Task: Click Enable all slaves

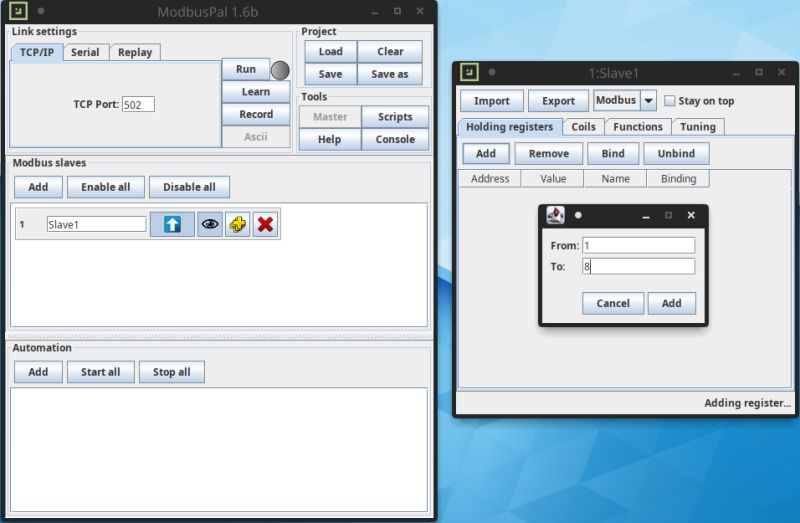Action: 106,187
